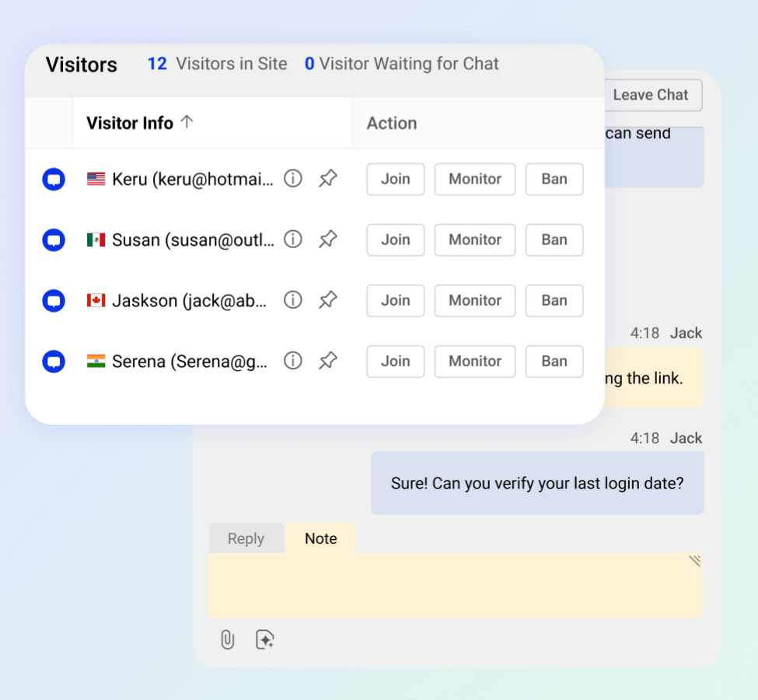Viewport: 758px width, 700px height.
Task: Monitor Susan's chat session
Action: coord(474,240)
